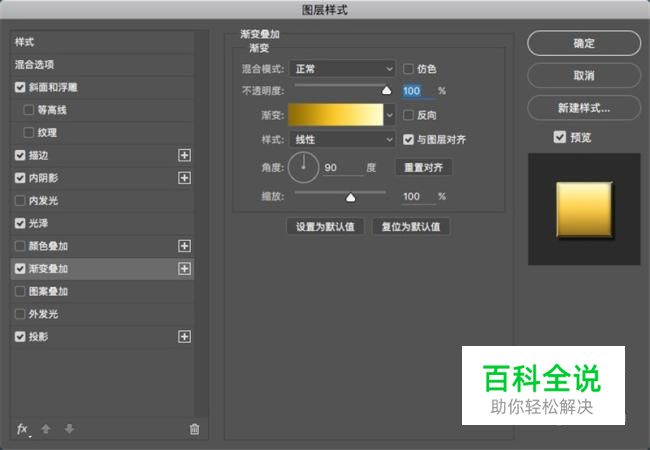Viewport: 650px width, 450px height.
Task: Add another 颜色叠加 effect with plus icon
Action: click(184, 246)
